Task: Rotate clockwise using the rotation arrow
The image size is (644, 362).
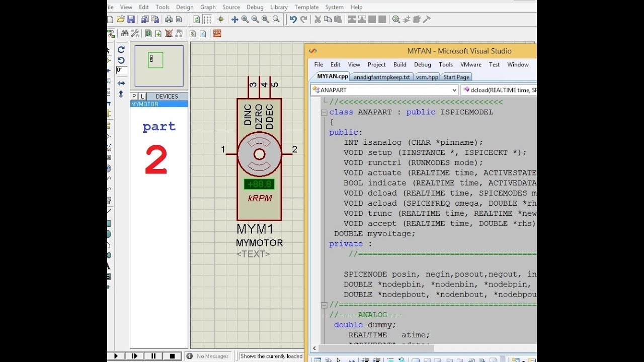Action: pyautogui.click(x=121, y=49)
